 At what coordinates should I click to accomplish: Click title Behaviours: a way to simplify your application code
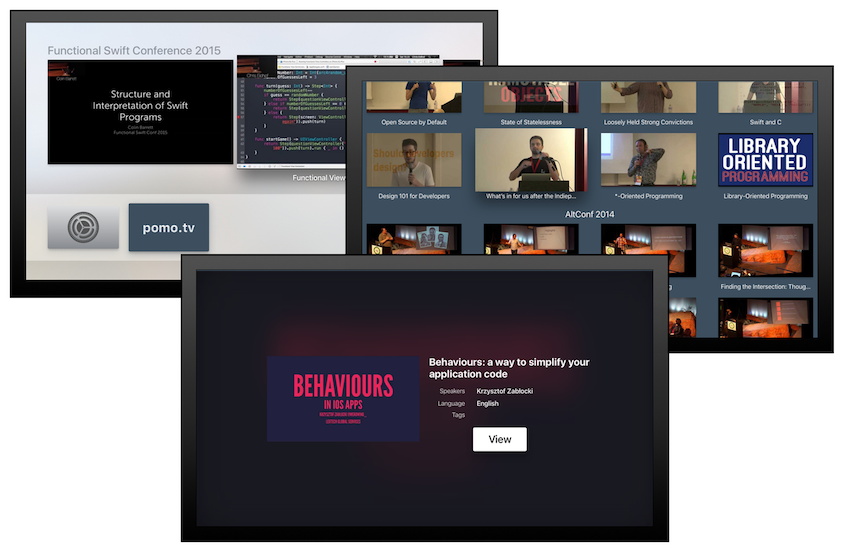tap(508, 368)
